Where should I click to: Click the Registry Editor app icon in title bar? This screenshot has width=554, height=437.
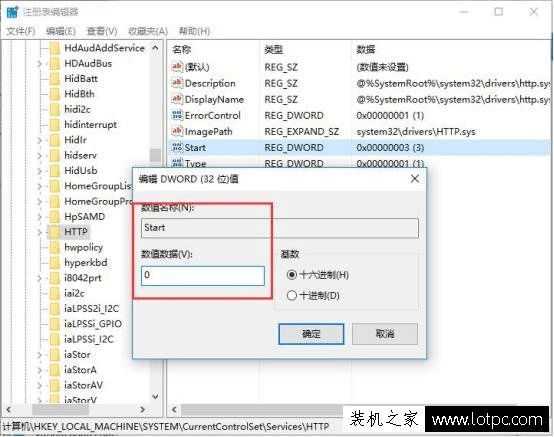click(12, 12)
